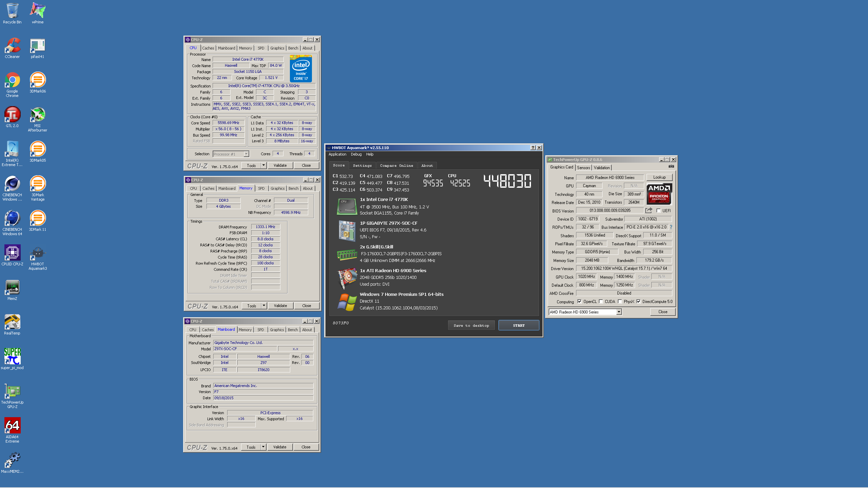
Task: Open AIDA64 Extreme shortcut
Action: coord(12,430)
